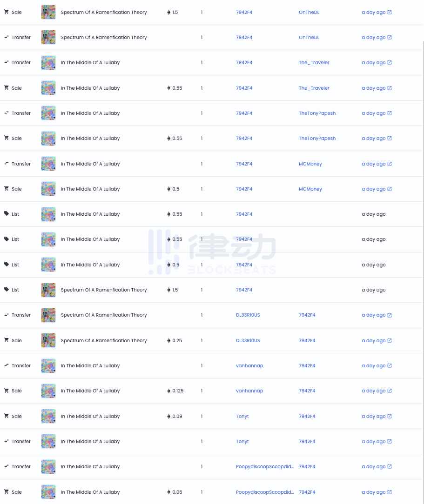Click the tag icon of the 0.5 List row
Screen dimensions: 424x504
(6, 264)
